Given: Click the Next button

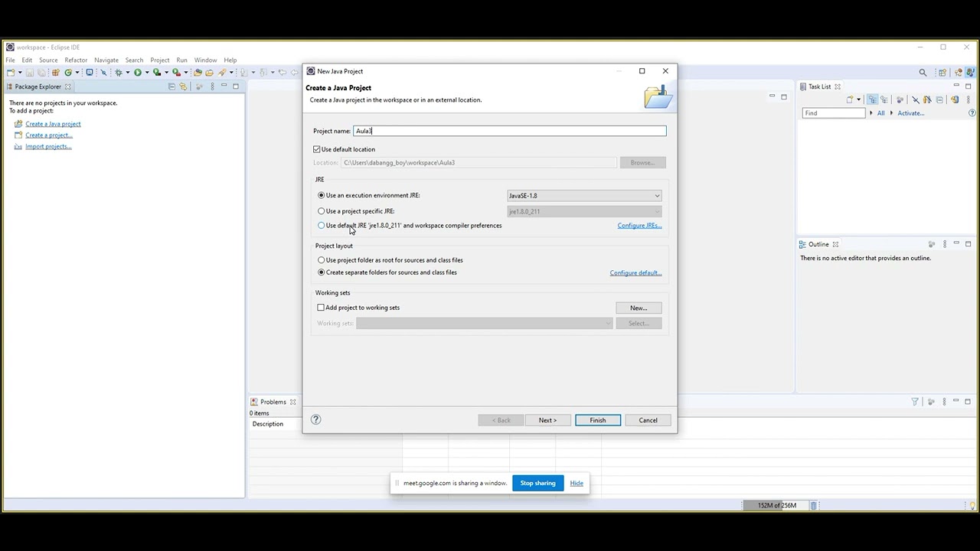Looking at the screenshot, I should click(547, 420).
